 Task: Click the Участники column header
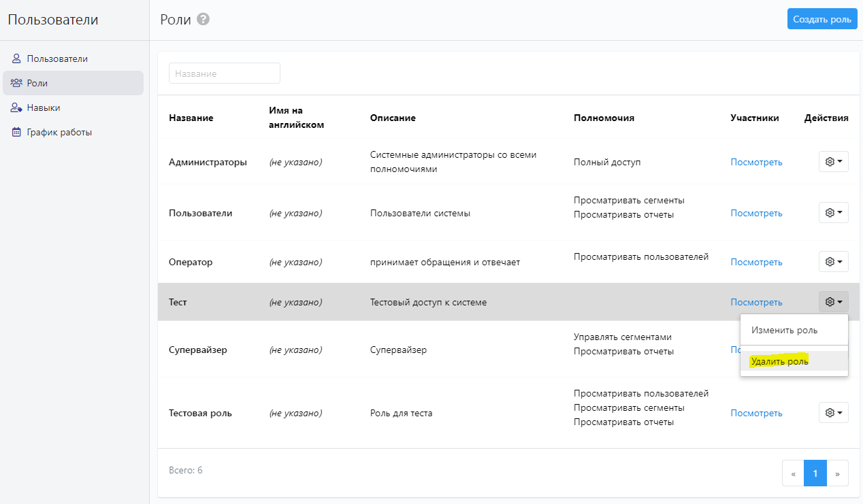pos(755,118)
